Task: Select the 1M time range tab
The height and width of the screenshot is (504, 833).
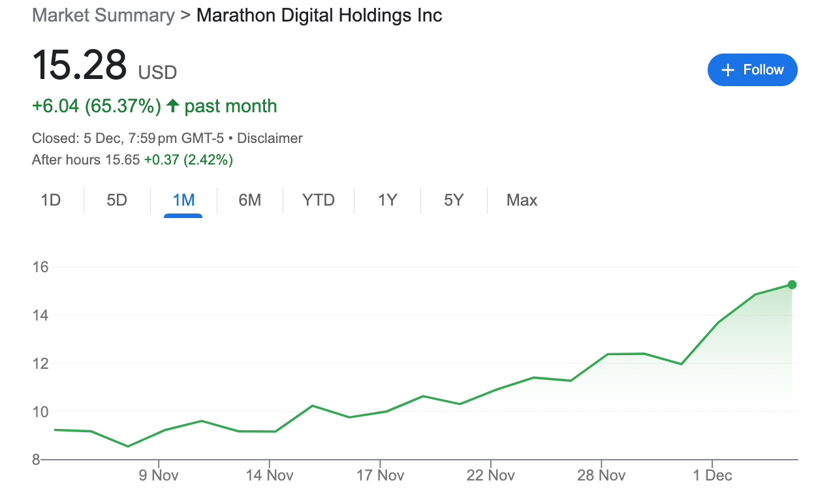Action: tap(183, 200)
